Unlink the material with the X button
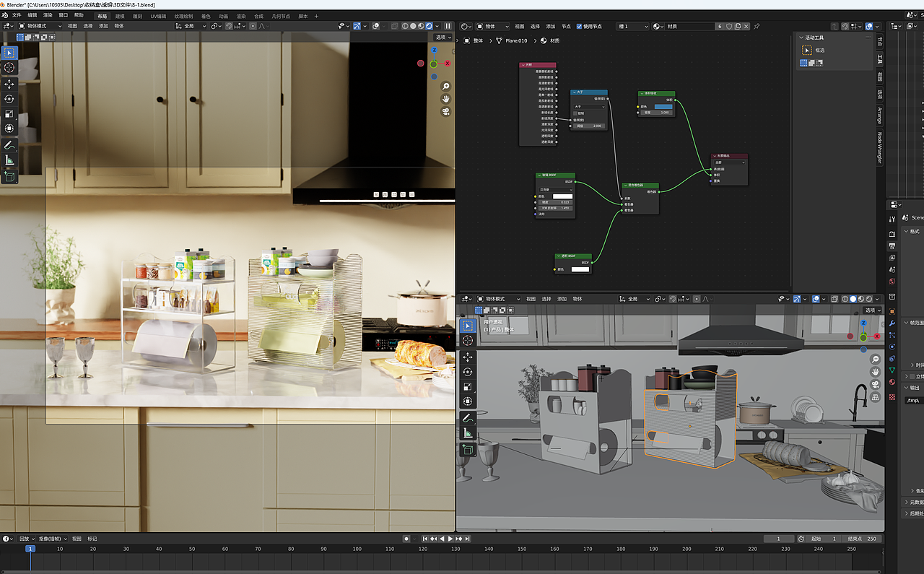 click(747, 26)
